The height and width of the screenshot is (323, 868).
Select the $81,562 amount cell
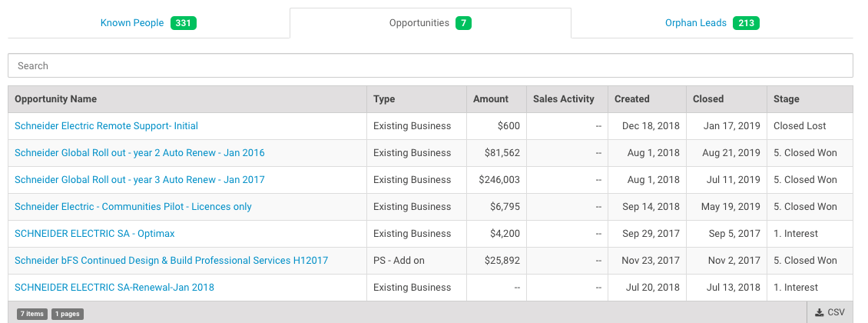pyautogui.click(x=496, y=153)
